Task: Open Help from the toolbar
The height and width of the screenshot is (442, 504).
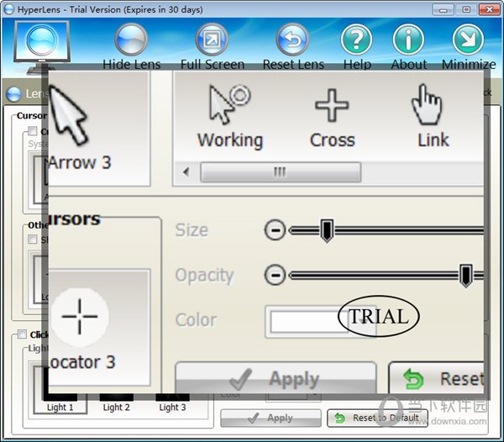Action: (356, 39)
